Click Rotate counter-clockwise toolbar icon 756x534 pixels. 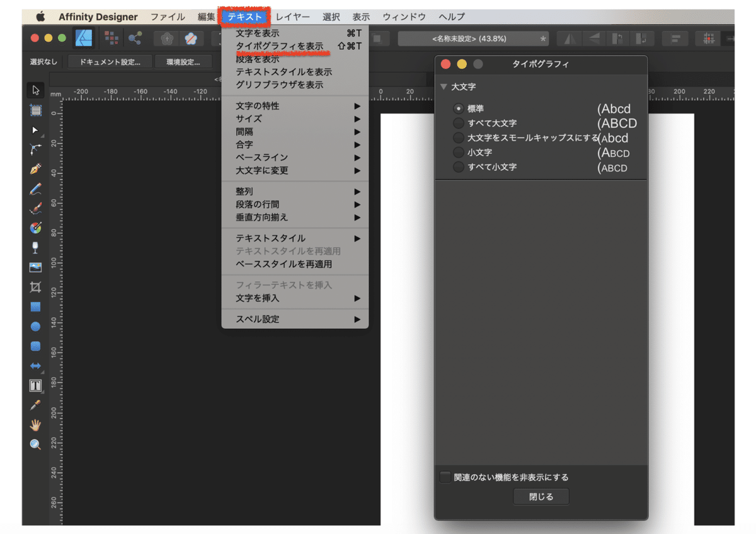pyautogui.click(x=617, y=38)
